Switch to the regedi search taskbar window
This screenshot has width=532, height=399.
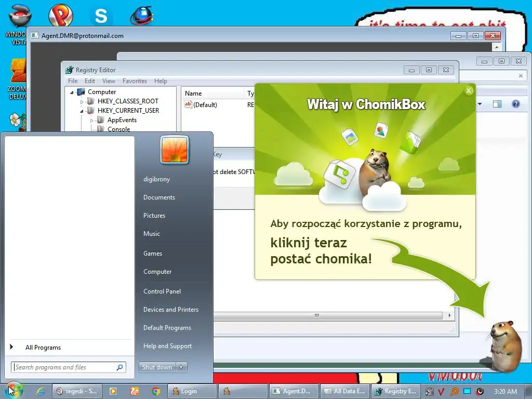point(77,391)
